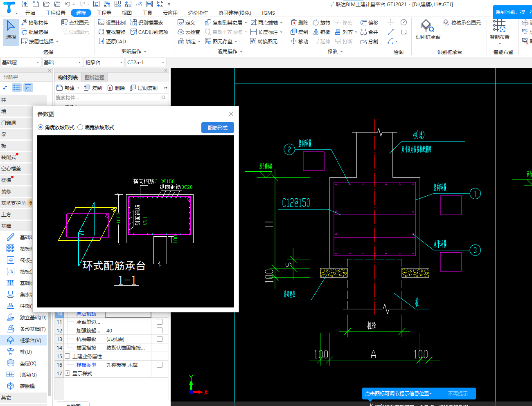Viewport: 532px width, 406px height.
Task: Toggle checkbox in 模板类型 row
Action: click(160, 365)
